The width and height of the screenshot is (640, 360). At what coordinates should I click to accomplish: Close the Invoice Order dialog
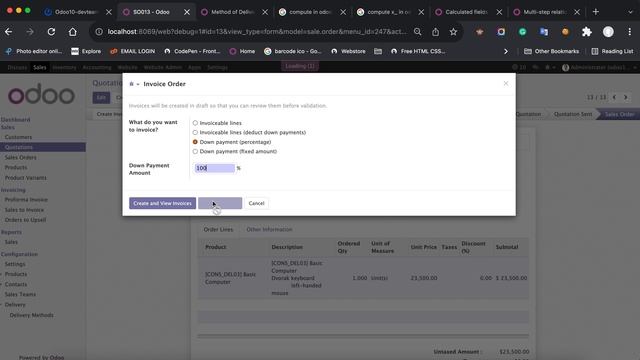[506, 83]
